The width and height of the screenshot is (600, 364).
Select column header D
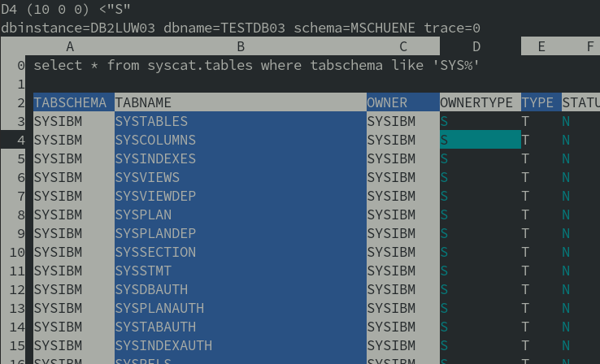coord(476,47)
